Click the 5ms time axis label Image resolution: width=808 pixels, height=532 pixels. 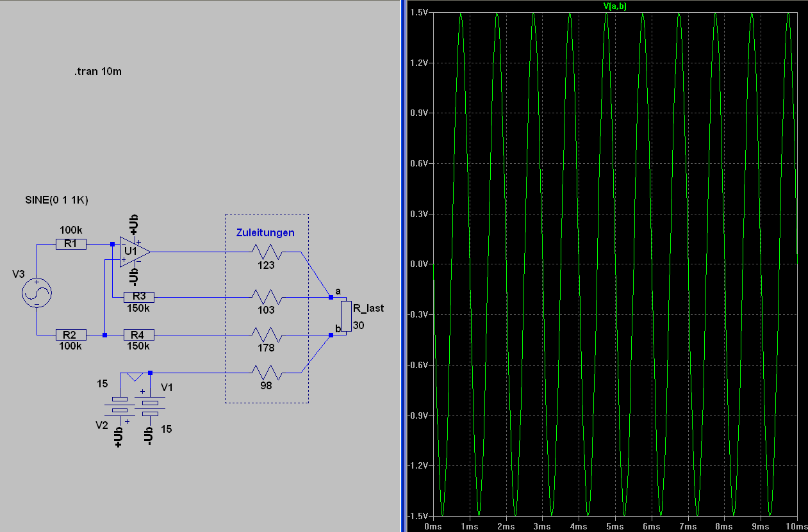click(616, 526)
